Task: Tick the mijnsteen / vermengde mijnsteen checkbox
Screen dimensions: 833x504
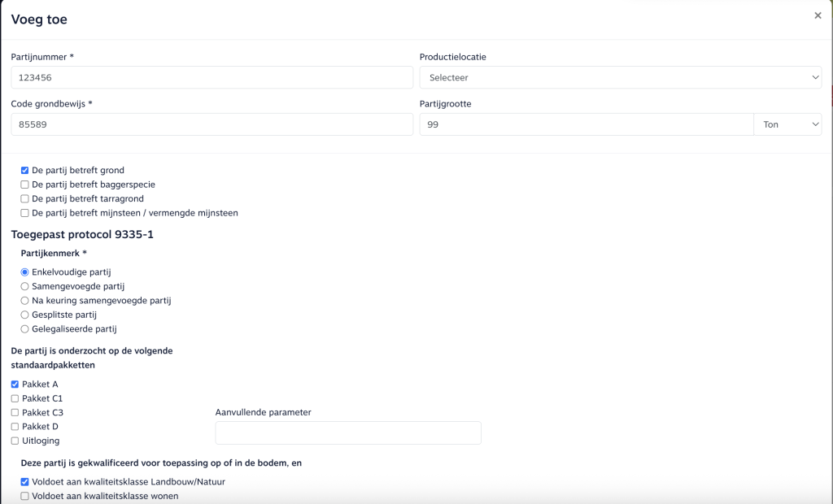Action: [x=25, y=213]
